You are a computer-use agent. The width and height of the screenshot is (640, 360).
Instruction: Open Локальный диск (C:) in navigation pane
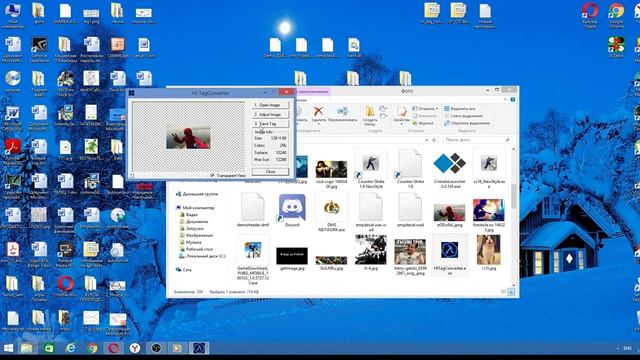click(x=202, y=256)
